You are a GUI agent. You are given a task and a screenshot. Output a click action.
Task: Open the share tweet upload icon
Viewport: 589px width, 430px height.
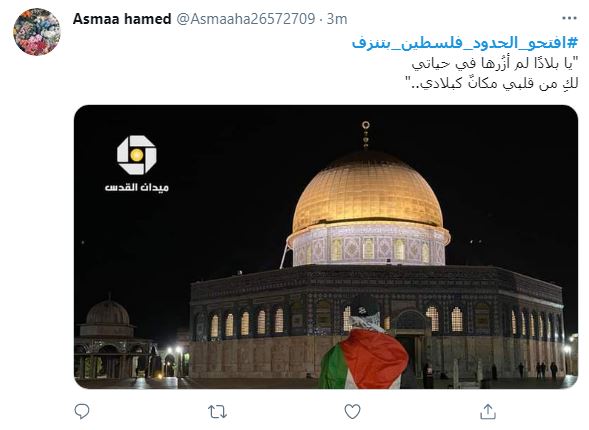[x=488, y=412]
